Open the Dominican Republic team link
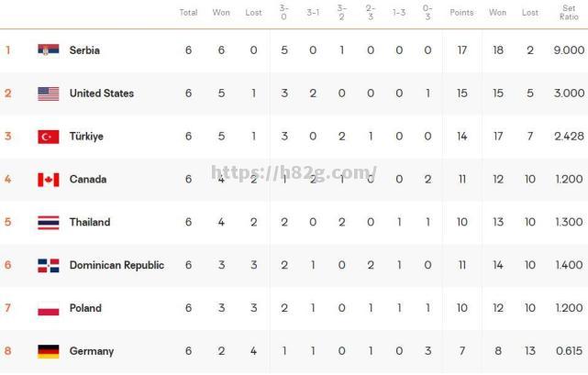This screenshot has width=588, height=375. pos(116,266)
